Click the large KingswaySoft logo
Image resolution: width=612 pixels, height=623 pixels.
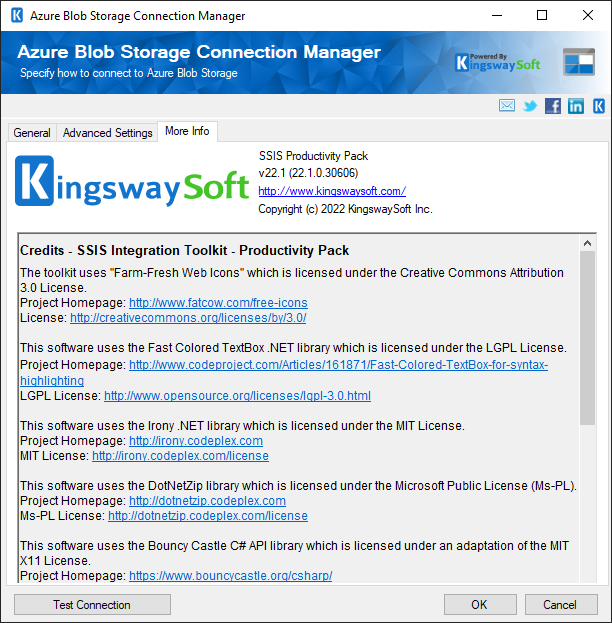(x=132, y=182)
